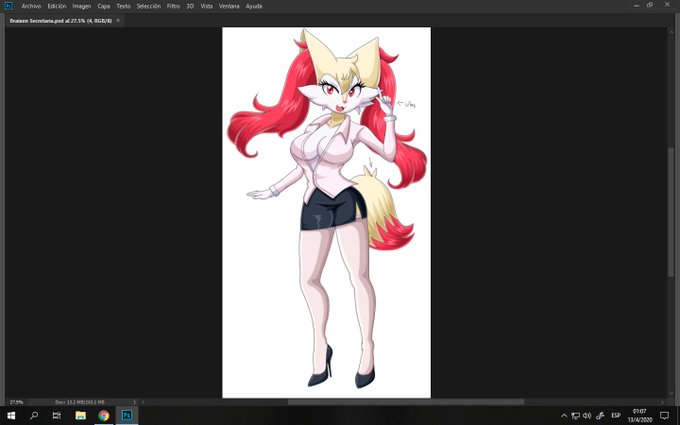
Task: Open Google Chrome from the taskbar
Action: (104, 415)
